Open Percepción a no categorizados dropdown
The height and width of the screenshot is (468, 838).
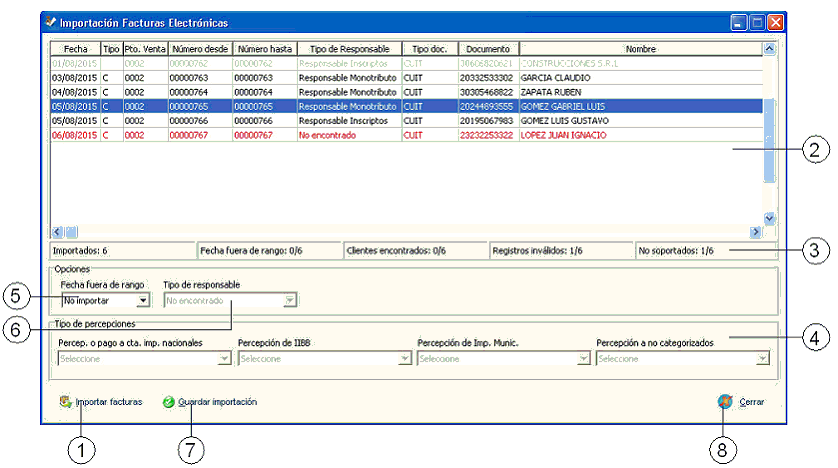click(x=762, y=358)
